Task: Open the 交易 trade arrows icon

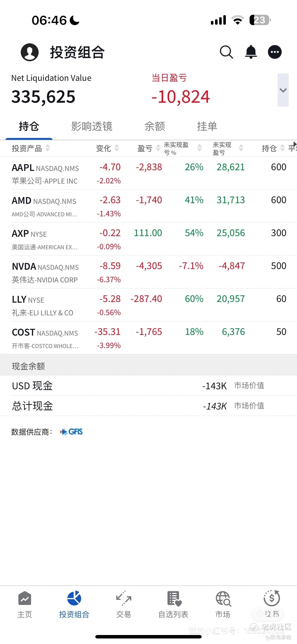Action: coord(123,598)
